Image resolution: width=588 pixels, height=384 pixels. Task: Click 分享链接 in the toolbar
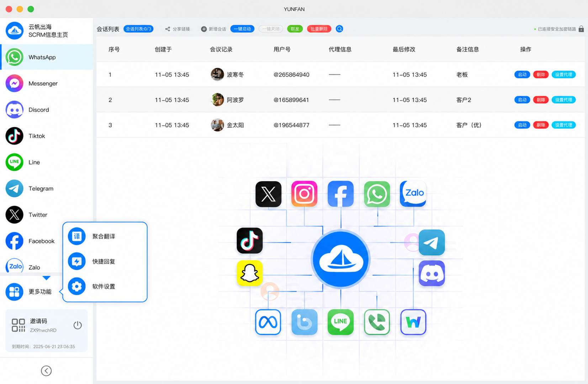(178, 29)
